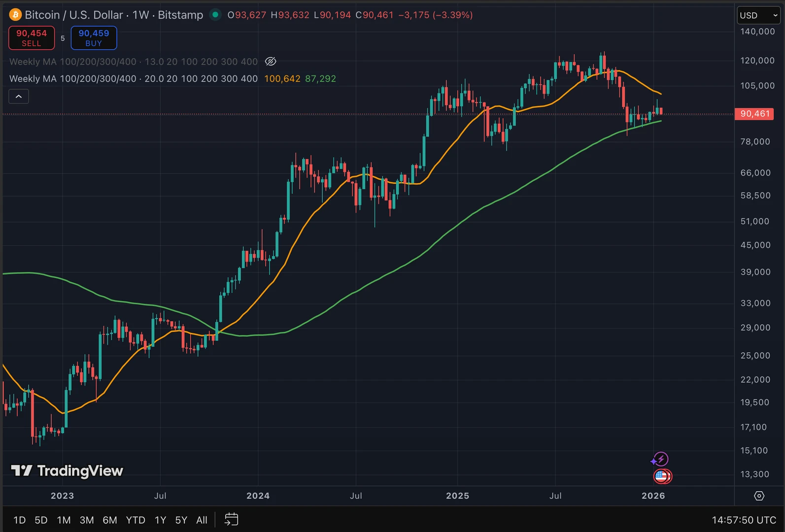
Task: Click the 90,461 current price label
Action: 754,114
